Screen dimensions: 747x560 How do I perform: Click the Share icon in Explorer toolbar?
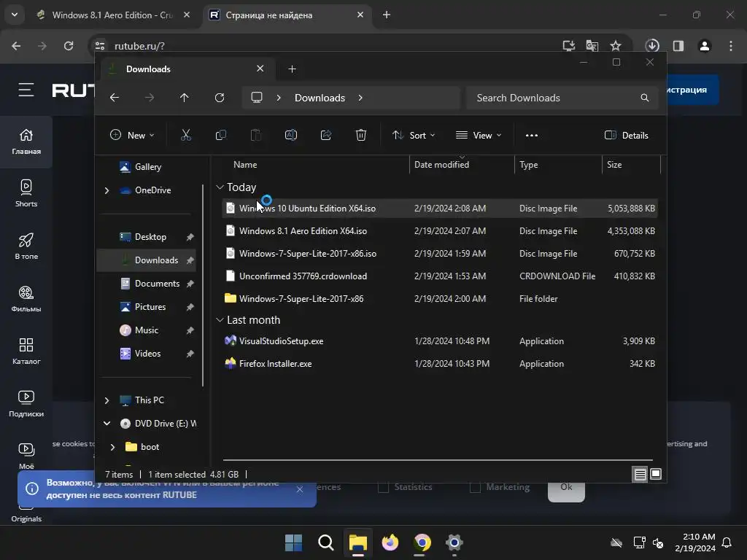click(326, 135)
